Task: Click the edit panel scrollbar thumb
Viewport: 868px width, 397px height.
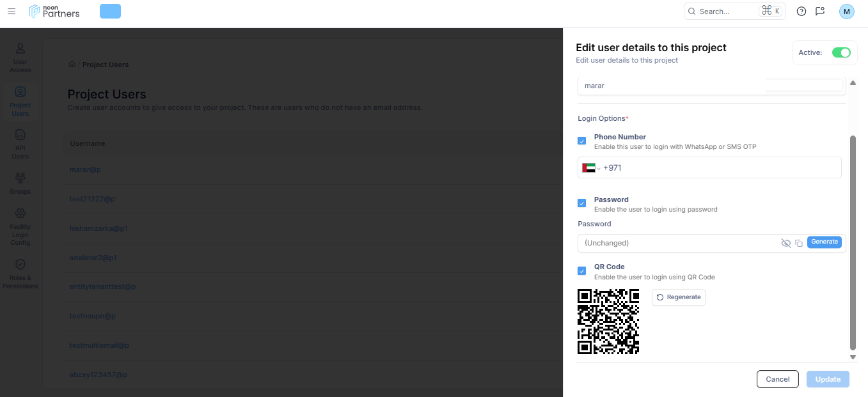Action: pos(852,243)
